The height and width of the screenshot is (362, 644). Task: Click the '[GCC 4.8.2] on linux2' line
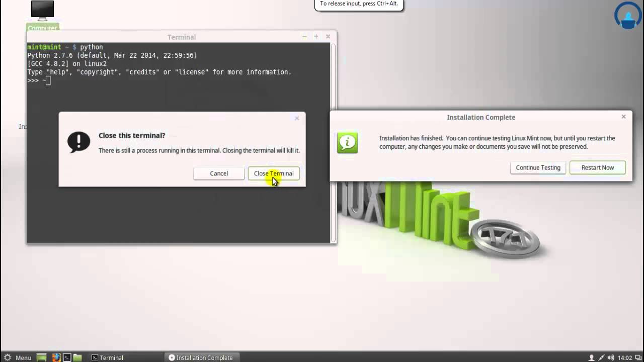(67, 64)
